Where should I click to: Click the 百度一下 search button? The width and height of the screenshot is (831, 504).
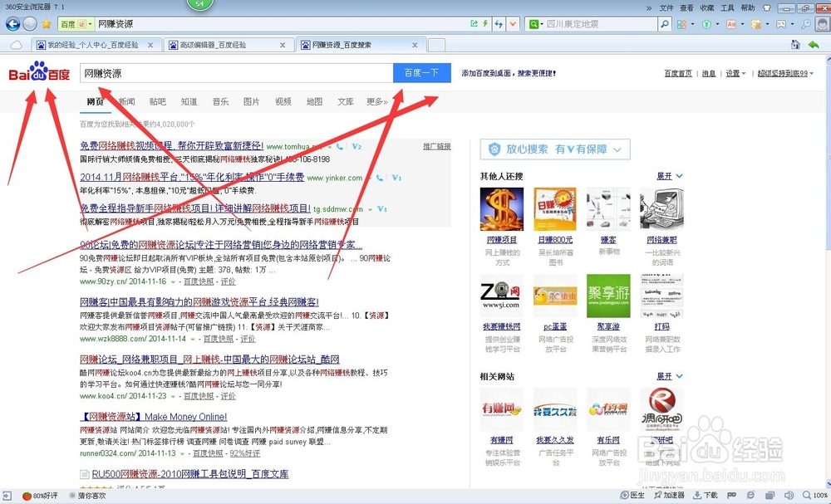click(420, 73)
